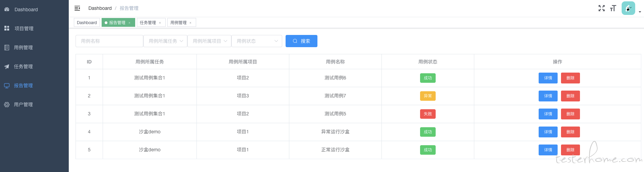Switch to the Dashboard tag tab
This screenshot has width=644, height=172.
[87, 23]
